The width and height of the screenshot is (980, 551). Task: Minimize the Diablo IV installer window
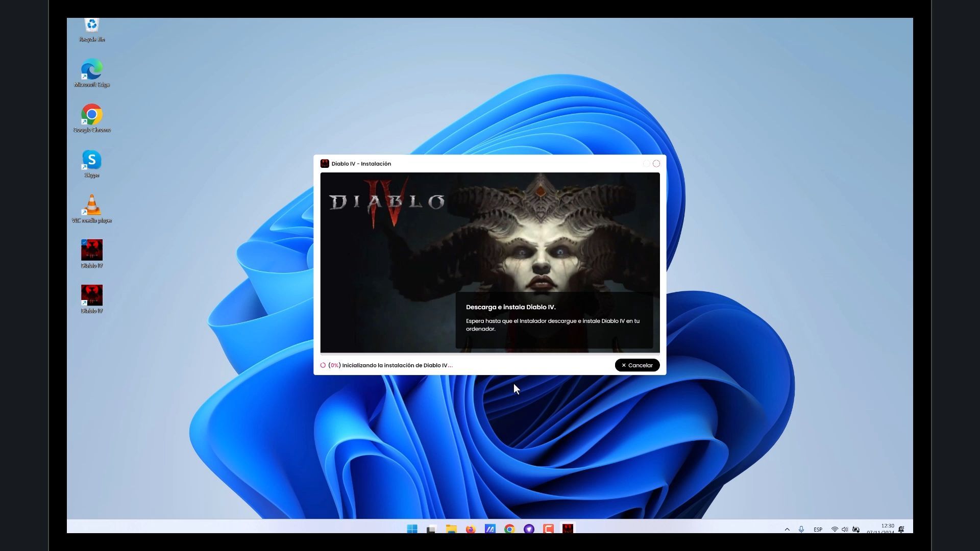pos(646,164)
